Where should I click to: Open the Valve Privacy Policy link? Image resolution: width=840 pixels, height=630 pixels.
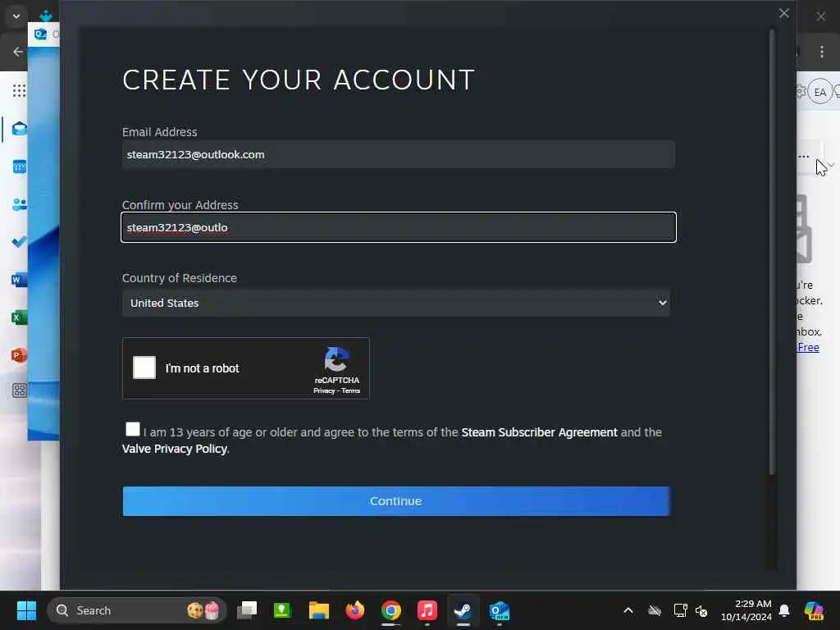click(174, 449)
